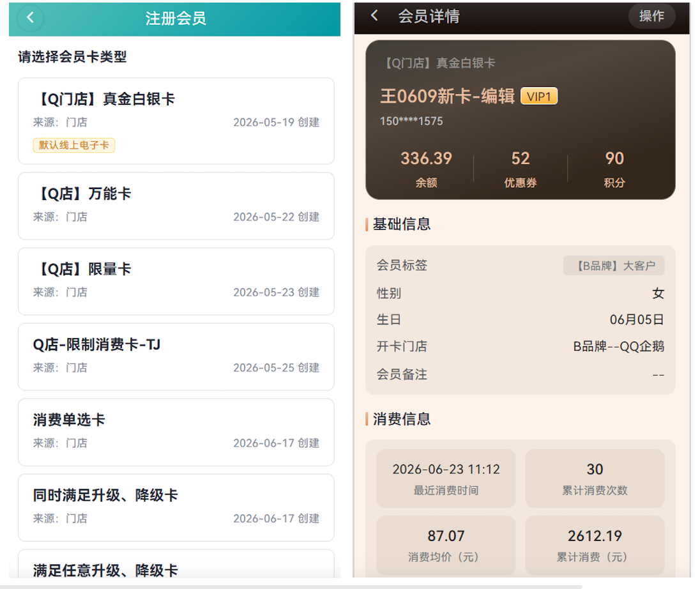Click the 累计消费 tile showing 2612.19
700x589 pixels.
coord(595,545)
